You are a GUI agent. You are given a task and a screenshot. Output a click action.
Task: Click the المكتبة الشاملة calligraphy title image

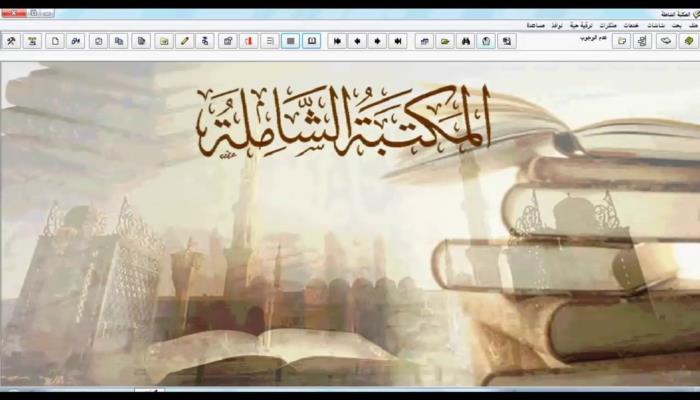[345, 122]
